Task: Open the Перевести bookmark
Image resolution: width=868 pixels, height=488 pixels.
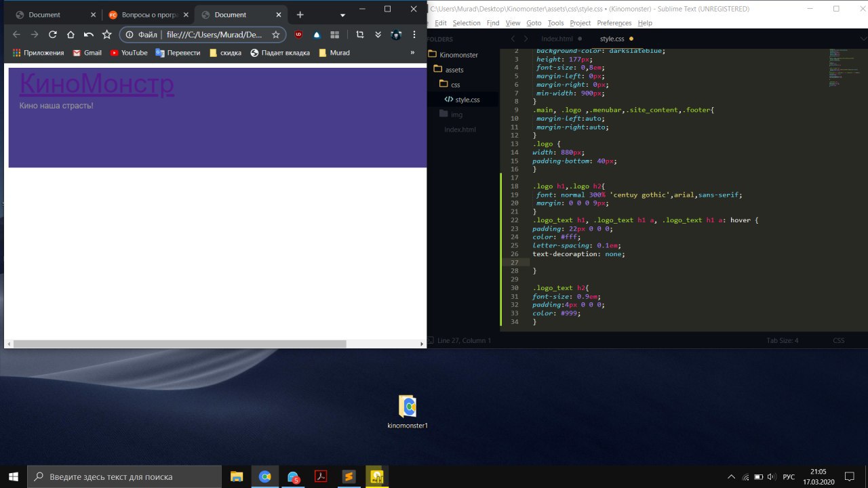Action: (x=178, y=53)
